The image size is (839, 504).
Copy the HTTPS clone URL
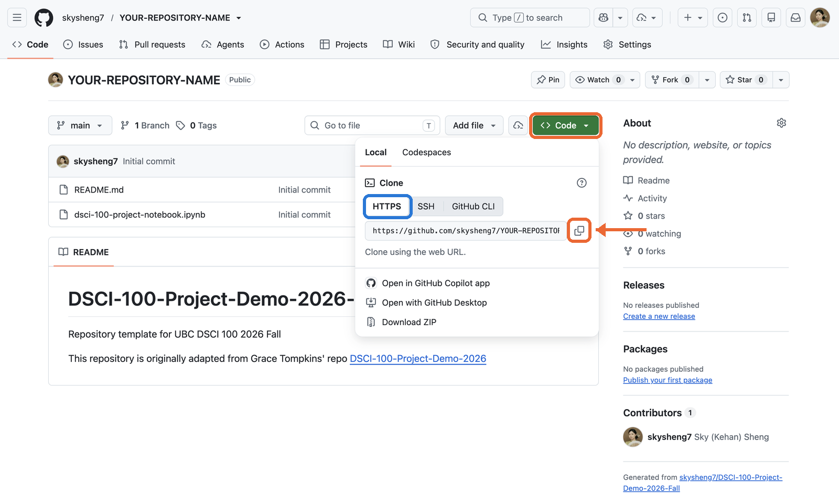click(579, 231)
